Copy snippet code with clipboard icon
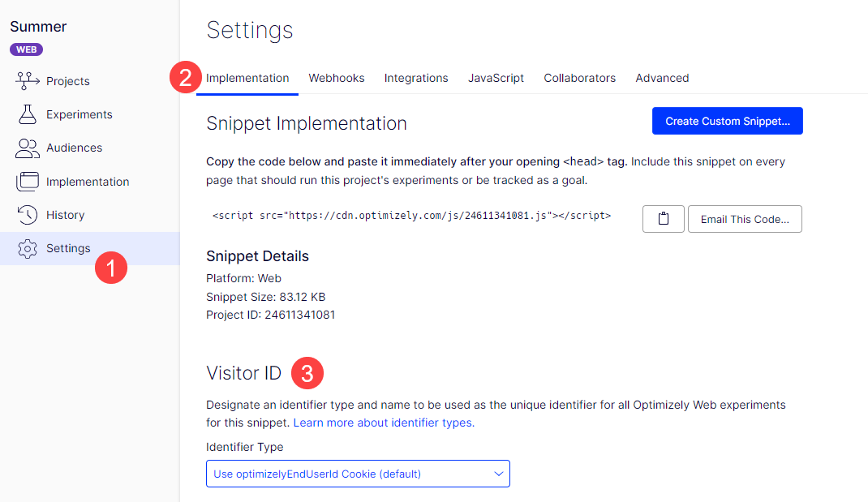Viewport: 868px width, 502px height. [x=663, y=219]
